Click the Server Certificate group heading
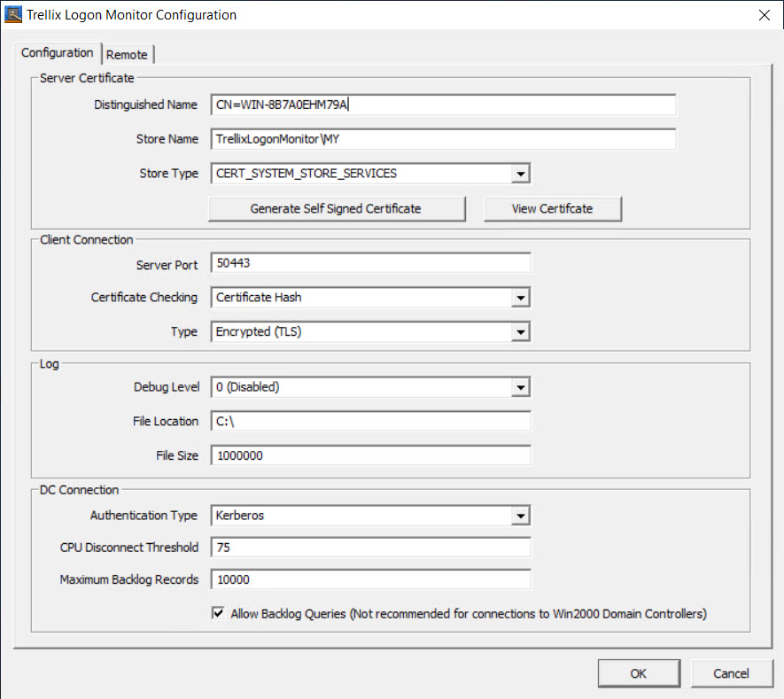Image resolution: width=784 pixels, height=699 pixels. pyautogui.click(x=87, y=78)
